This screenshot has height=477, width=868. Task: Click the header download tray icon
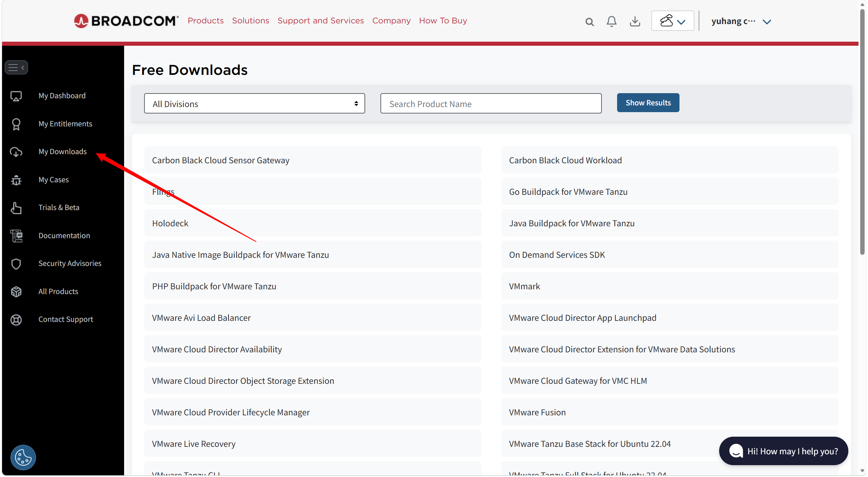point(635,21)
